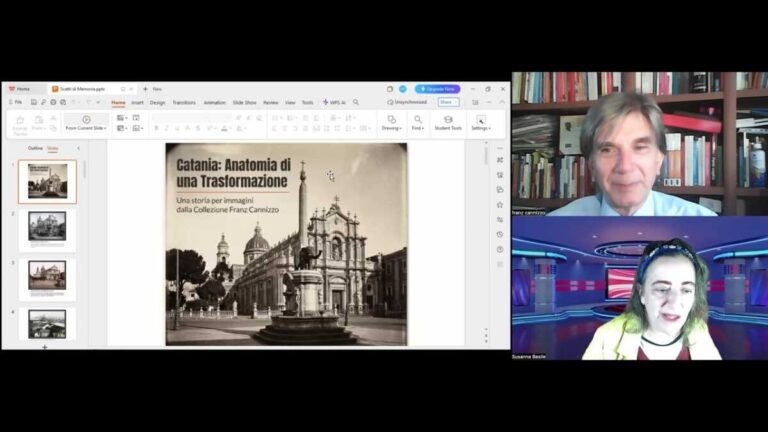Click the Share button

(448, 102)
